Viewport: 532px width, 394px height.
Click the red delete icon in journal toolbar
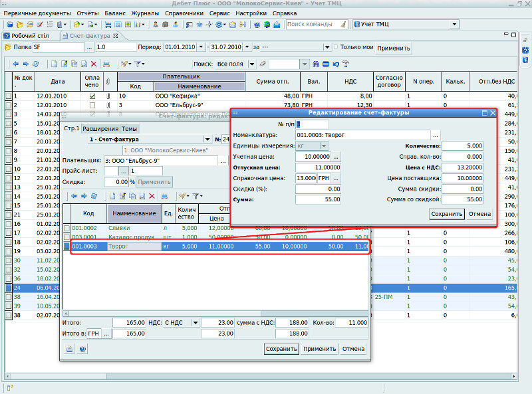coord(94,64)
